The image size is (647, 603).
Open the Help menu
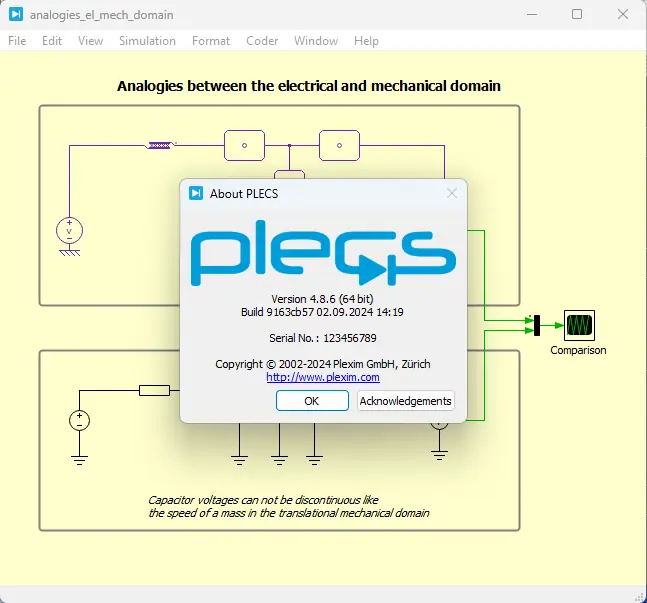366,41
